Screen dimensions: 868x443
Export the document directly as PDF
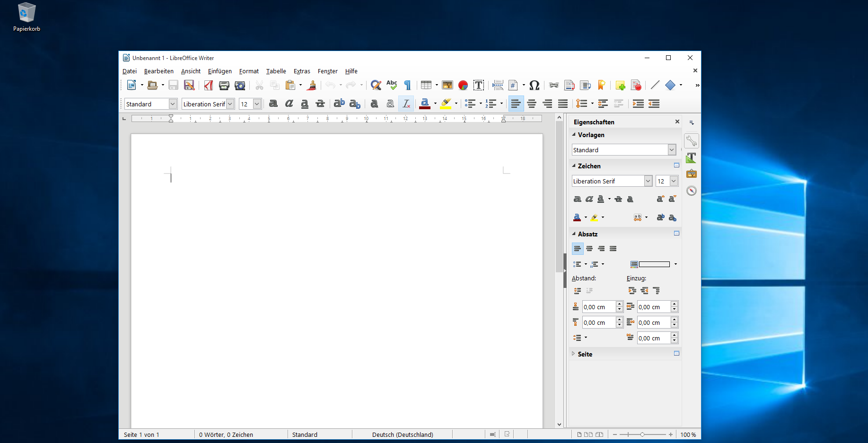[x=209, y=85]
